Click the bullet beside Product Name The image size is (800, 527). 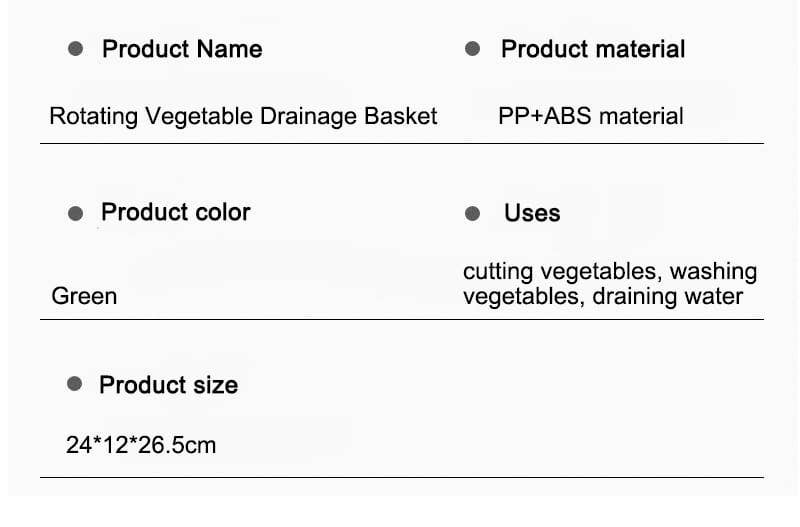(75, 49)
